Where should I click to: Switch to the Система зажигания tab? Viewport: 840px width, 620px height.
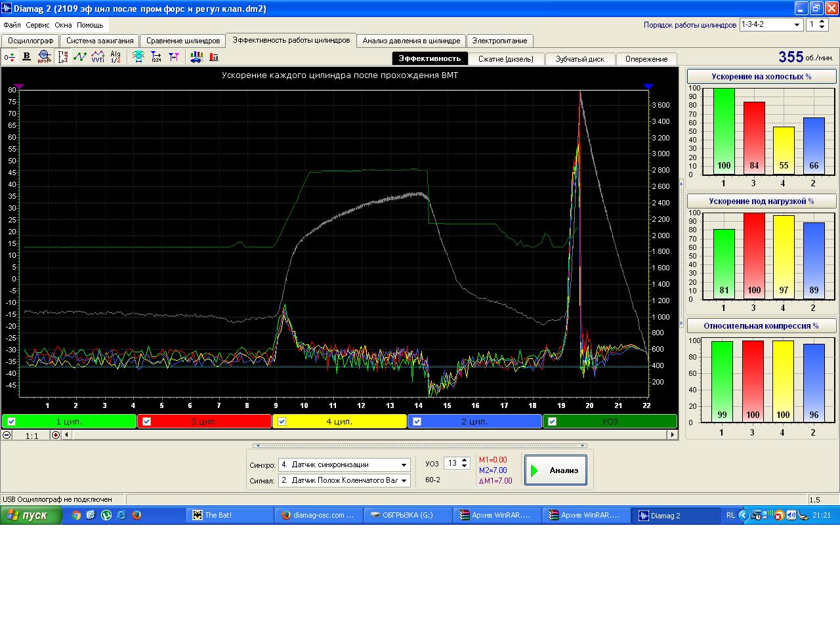pyautogui.click(x=100, y=41)
